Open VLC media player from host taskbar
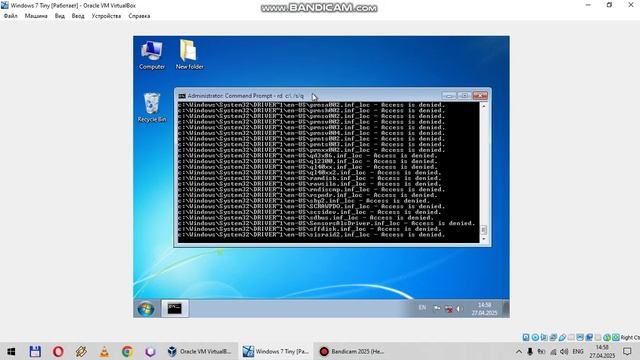Image resolution: width=640 pixels, height=360 pixels. tap(104, 351)
